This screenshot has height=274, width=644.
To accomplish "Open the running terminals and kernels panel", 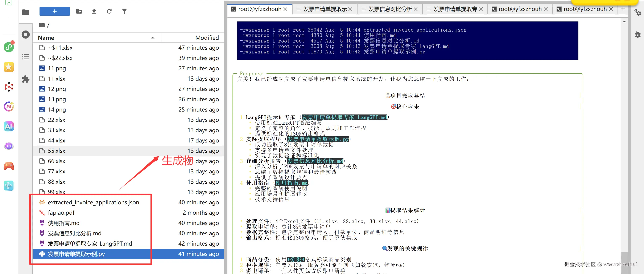I will coord(25,34).
